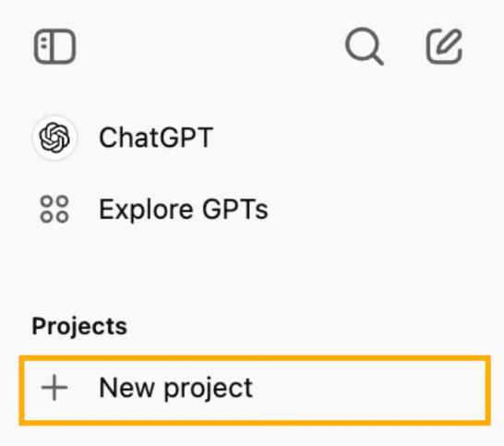
Task: Click the plus icon beside New project
Action: (54, 388)
